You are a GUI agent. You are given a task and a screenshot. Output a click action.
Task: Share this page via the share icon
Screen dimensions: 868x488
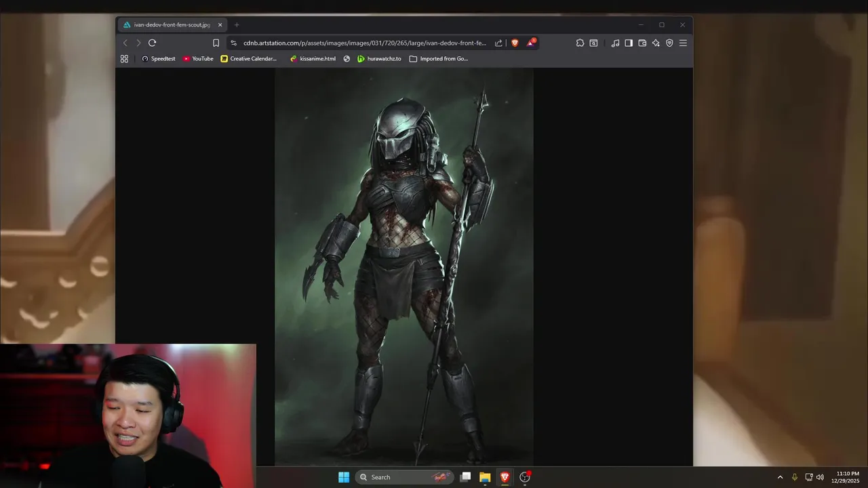point(498,43)
